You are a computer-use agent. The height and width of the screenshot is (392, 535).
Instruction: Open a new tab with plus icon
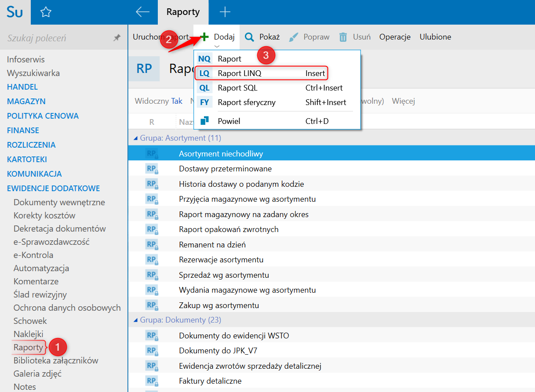[225, 12]
